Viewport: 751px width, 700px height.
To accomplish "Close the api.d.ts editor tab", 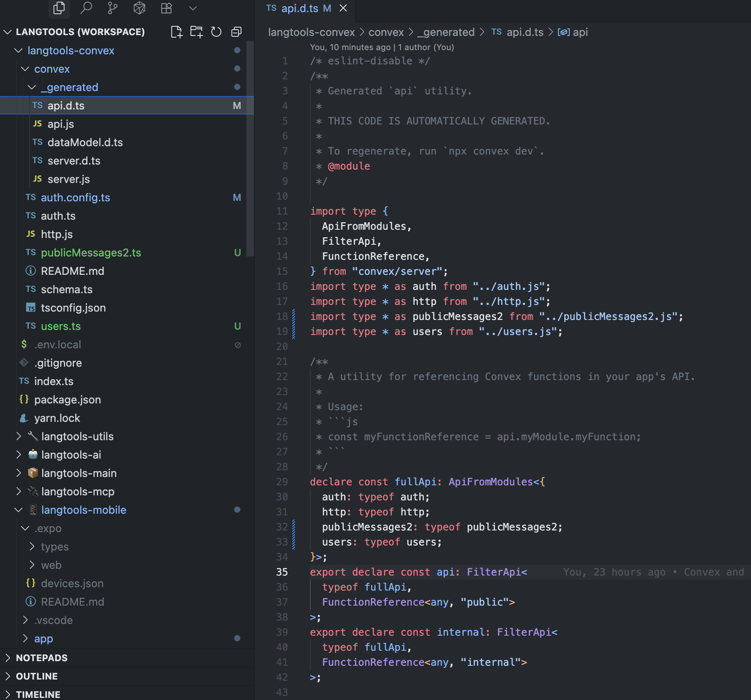I will click(x=343, y=8).
